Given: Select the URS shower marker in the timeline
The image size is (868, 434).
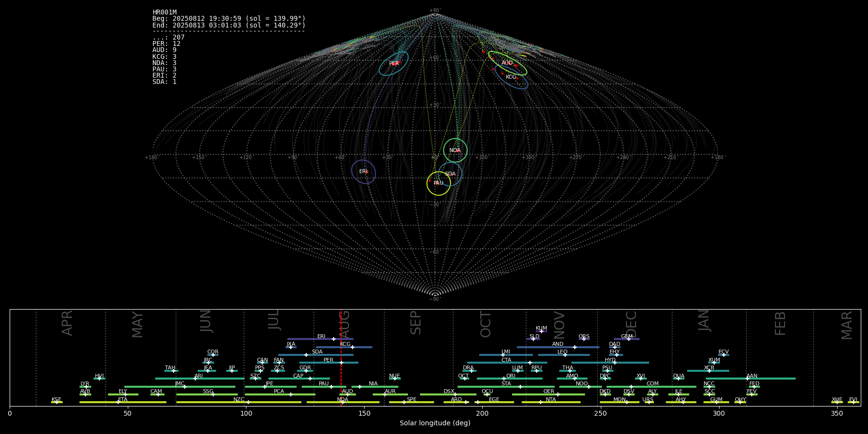Looking at the screenshot, I should tap(649, 402).
